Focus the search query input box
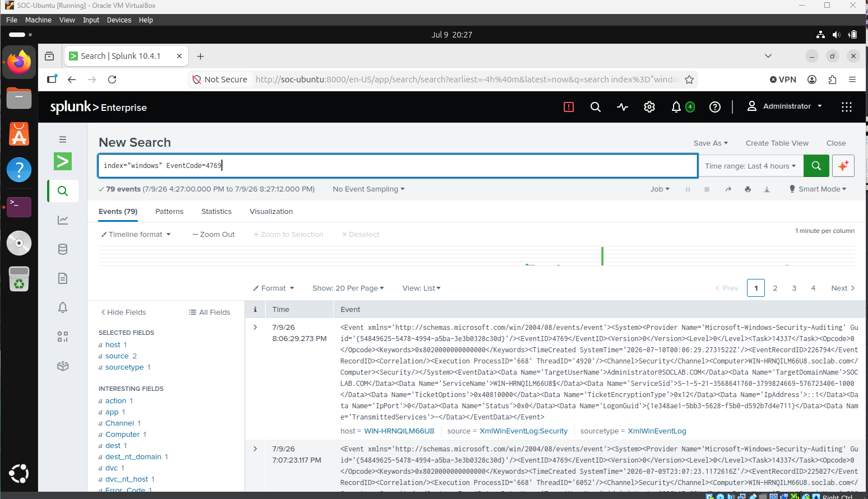Screen dimensions: 868x499 coord(398,166)
